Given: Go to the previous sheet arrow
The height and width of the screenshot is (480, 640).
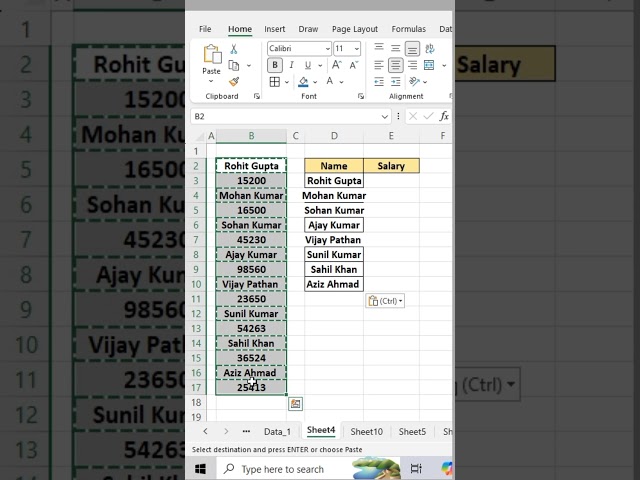Looking at the screenshot, I should click(x=205, y=431).
